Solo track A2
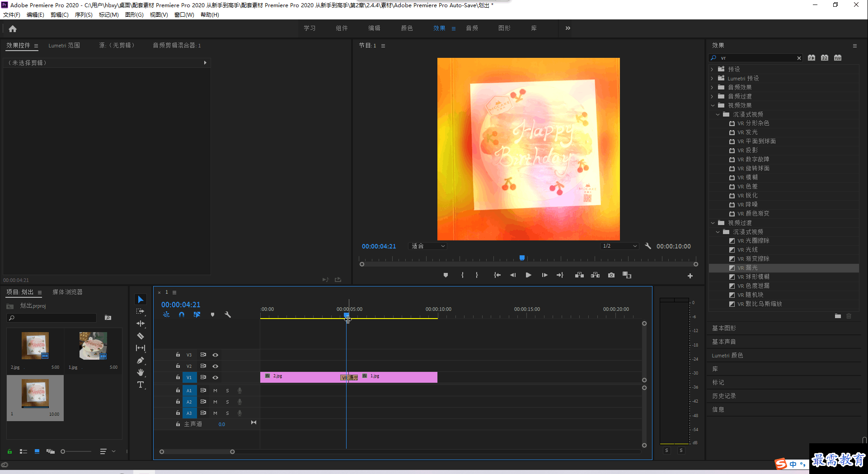Viewport: 868px width, 474px height. click(227, 402)
